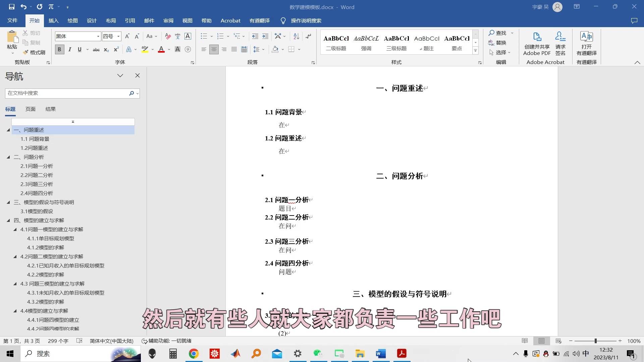The height and width of the screenshot is (362, 644).
Task: Click the Save icon in title bar
Action: [11, 7]
